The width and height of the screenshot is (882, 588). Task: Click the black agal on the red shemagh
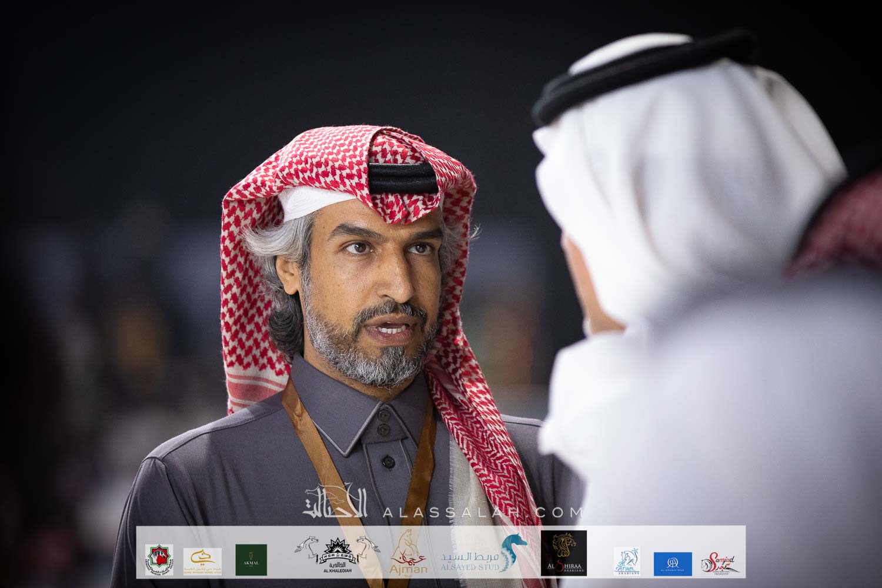click(x=403, y=178)
